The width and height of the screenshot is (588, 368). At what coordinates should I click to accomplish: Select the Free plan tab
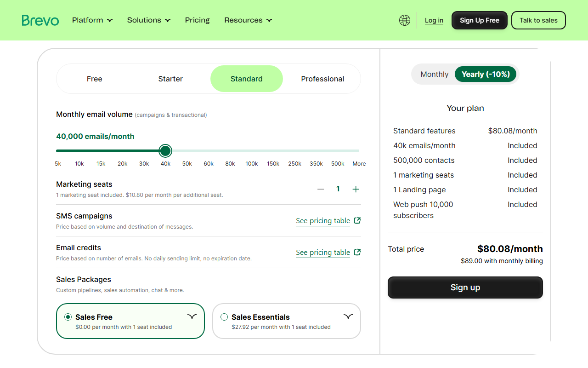(95, 79)
